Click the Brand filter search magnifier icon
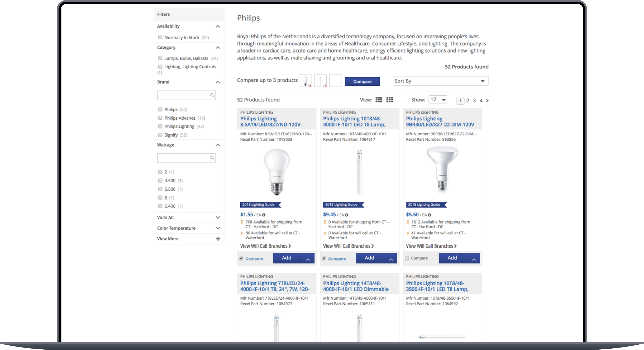Image resolution: width=644 pixels, height=350 pixels. (x=212, y=95)
